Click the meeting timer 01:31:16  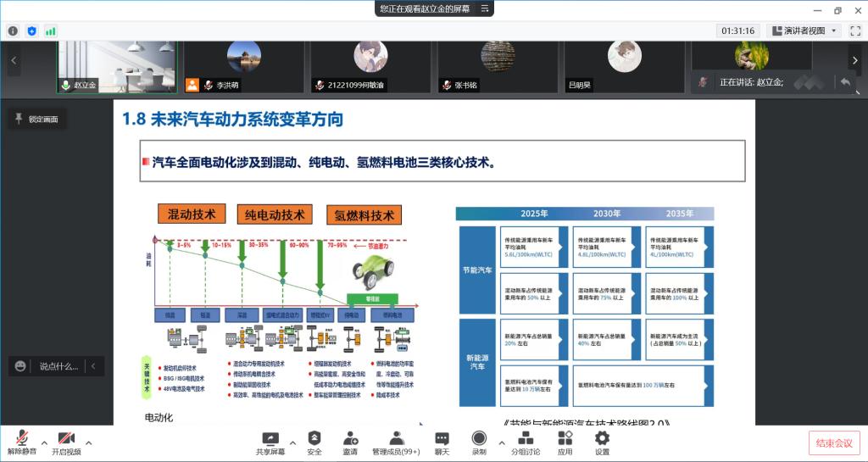point(738,31)
